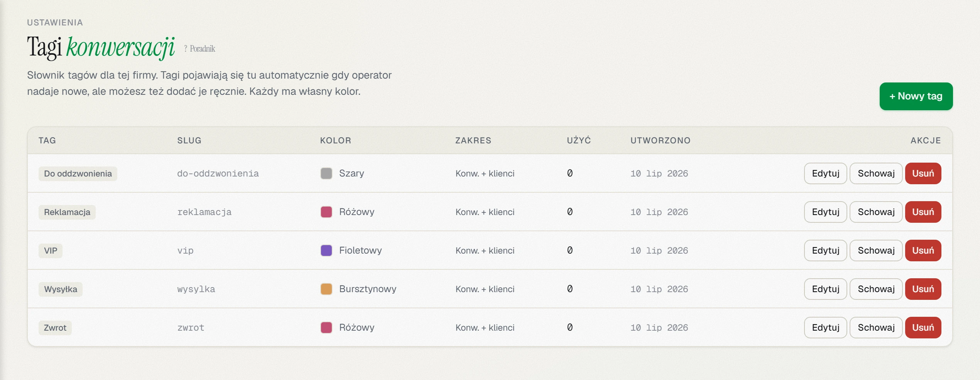
Task: Click the UTWORZONO column header
Action: [x=661, y=140]
